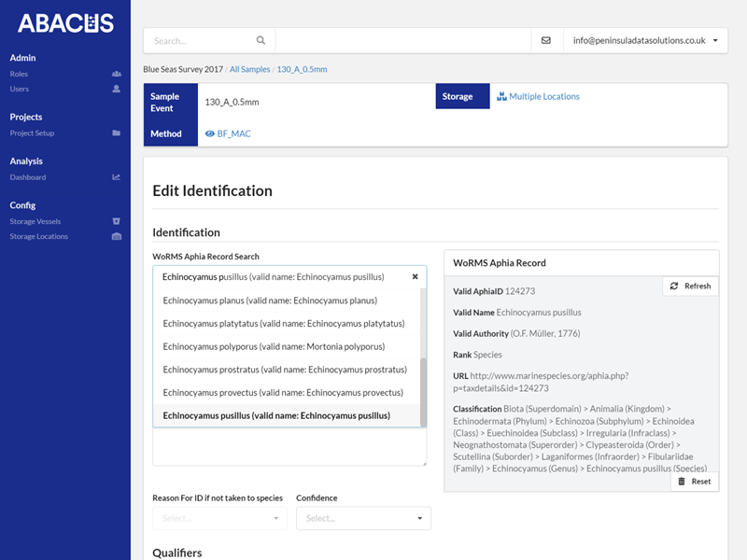
Task: Click the Refresh button
Action: click(691, 286)
